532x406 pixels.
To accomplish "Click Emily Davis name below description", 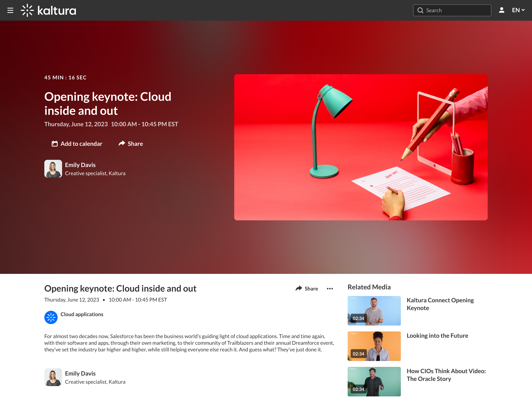I will click(80, 373).
